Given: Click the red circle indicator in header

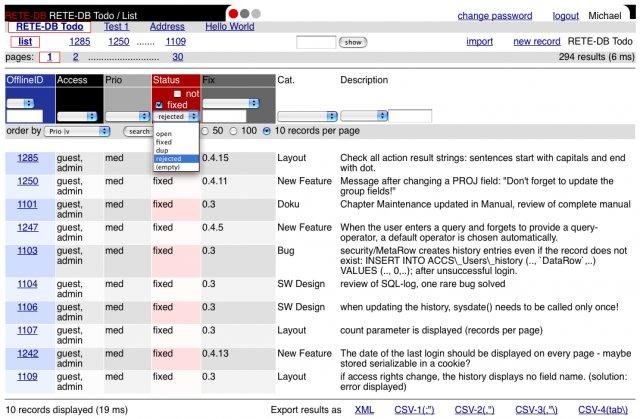Looking at the screenshot, I should (x=233, y=13).
